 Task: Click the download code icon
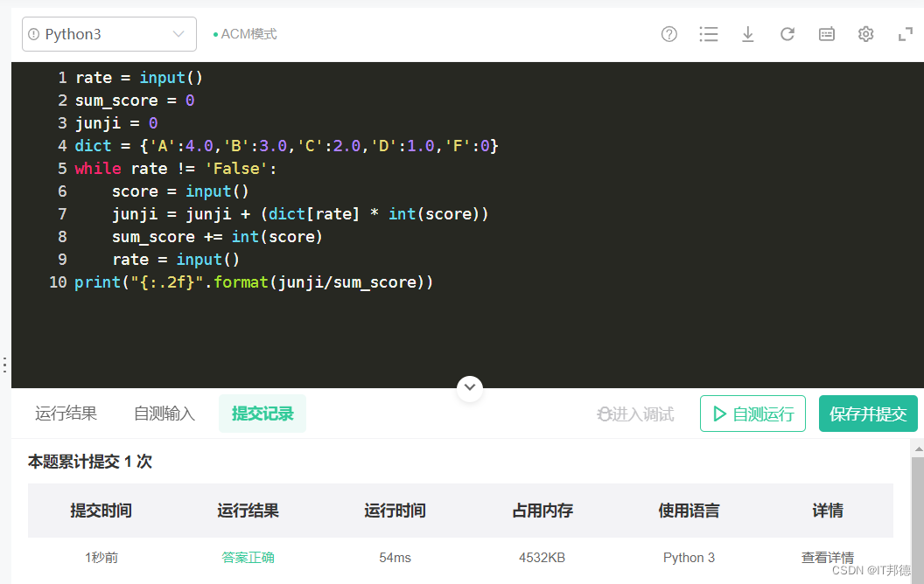point(748,34)
